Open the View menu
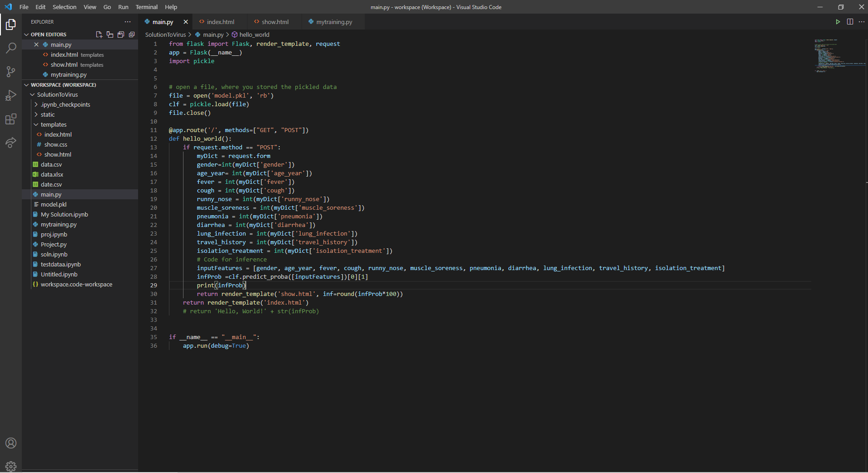Image resolution: width=868 pixels, height=473 pixels. 90,7
